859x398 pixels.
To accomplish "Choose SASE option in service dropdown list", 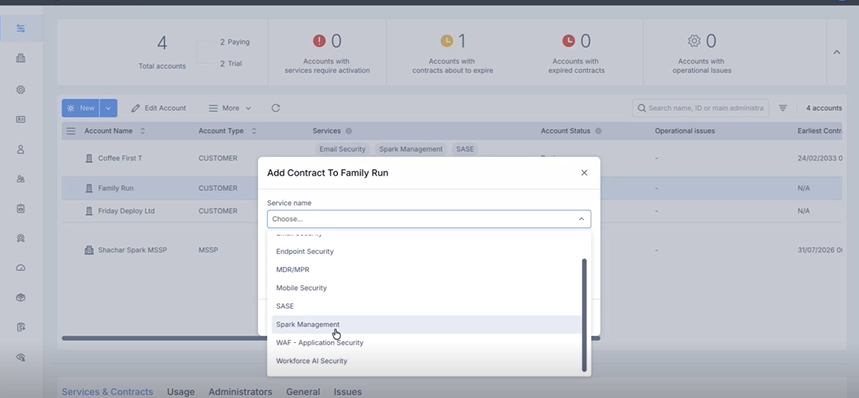I will tap(426, 306).
